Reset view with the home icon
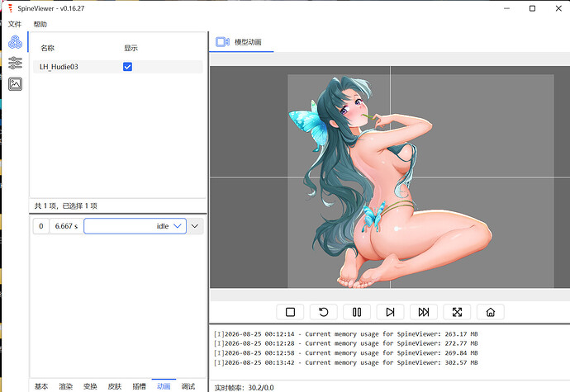 [491, 312]
